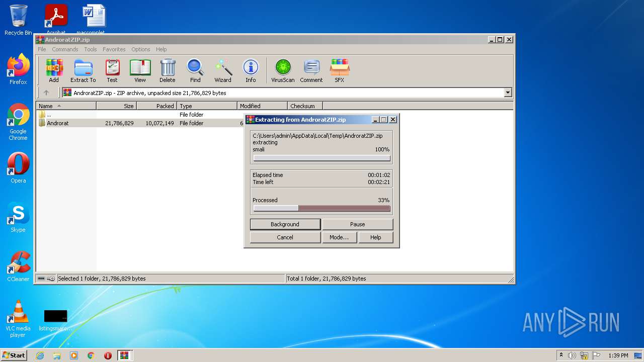Sort by Name column header
644x362 pixels.
pyautogui.click(x=66, y=106)
